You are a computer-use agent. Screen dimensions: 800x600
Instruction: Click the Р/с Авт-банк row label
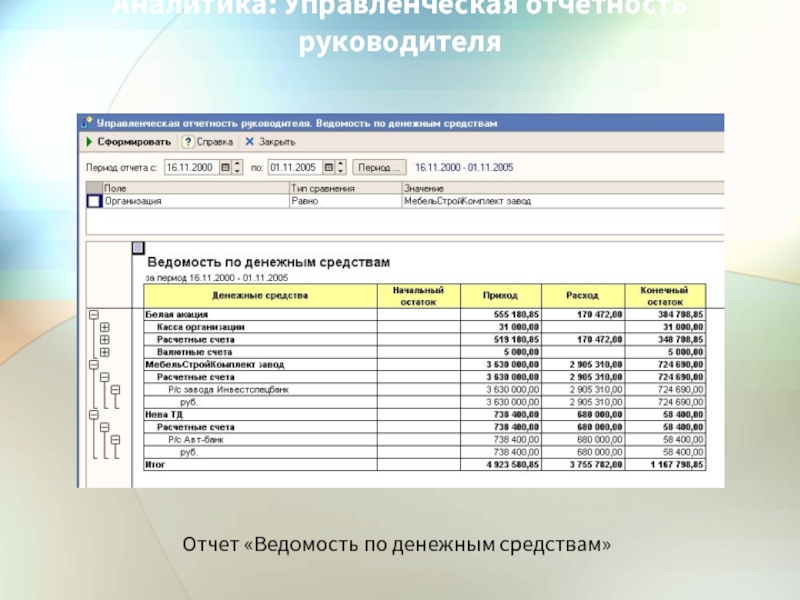point(196,440)
